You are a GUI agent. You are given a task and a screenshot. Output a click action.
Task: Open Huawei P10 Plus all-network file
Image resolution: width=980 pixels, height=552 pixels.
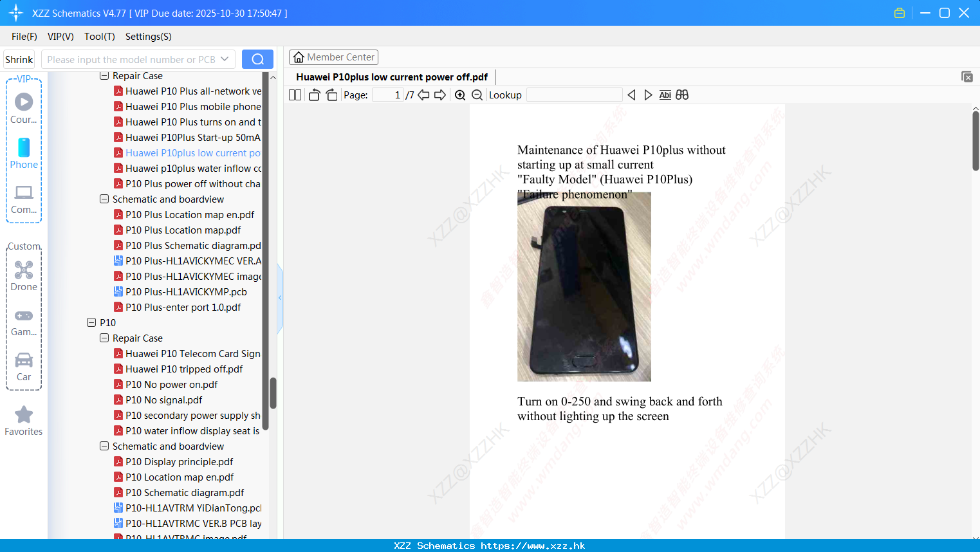click(x=187, y=91)
